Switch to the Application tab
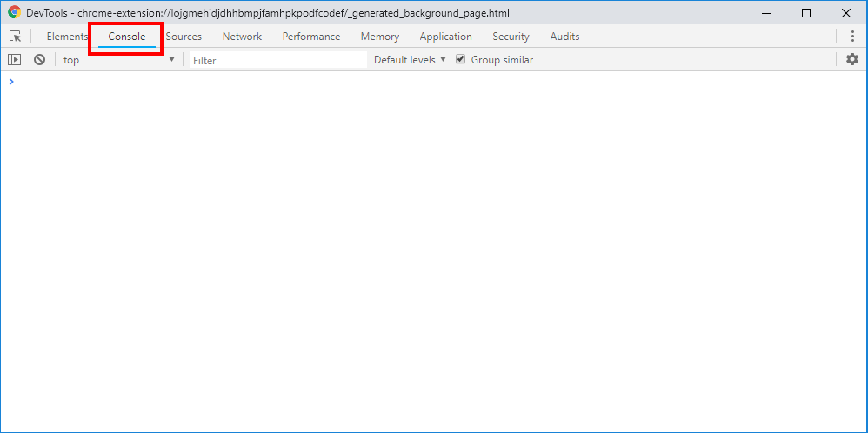This screenshot has height=433, width=868. 445,37
